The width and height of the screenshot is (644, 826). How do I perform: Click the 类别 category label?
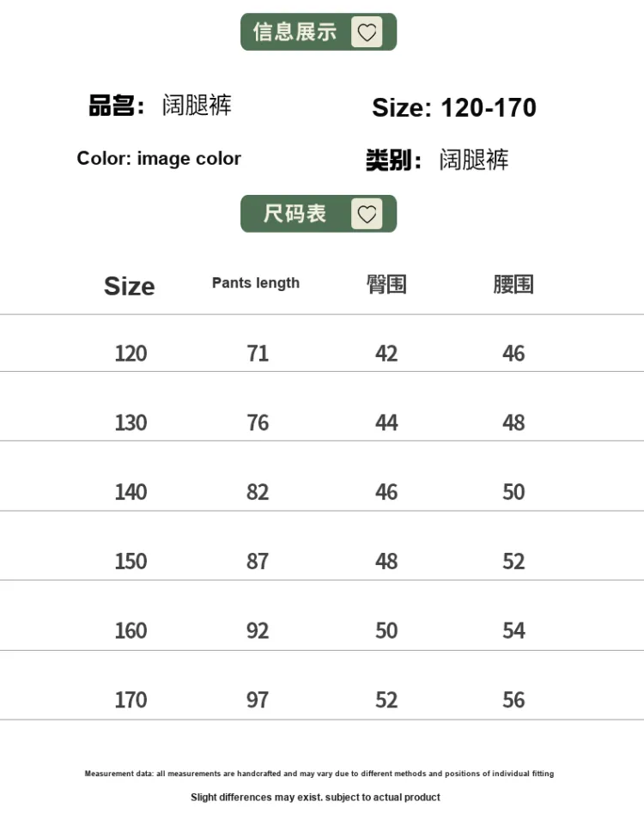coord(392,160)
